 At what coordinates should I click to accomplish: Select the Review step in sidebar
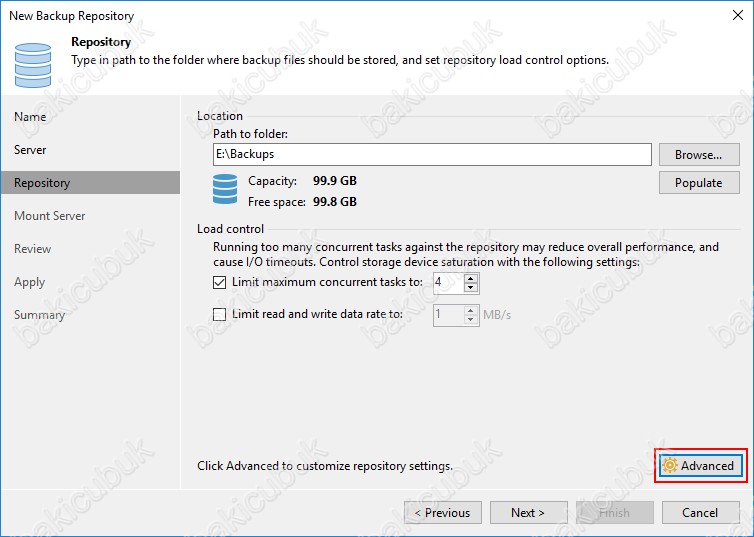33,249
